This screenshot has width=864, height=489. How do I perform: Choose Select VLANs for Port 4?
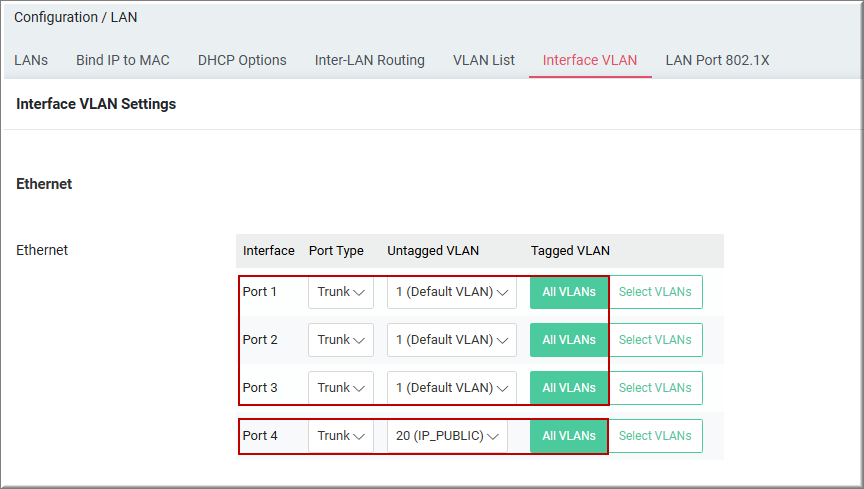coord(655,436)
